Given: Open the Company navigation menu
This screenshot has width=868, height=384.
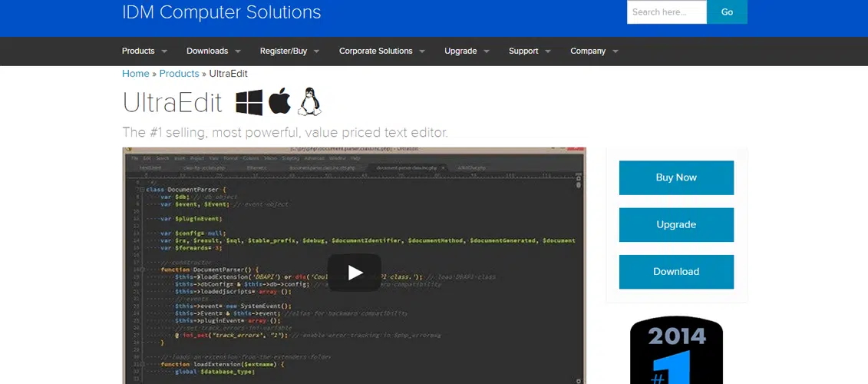Looking at the screenshot, I should pos(588,51).
